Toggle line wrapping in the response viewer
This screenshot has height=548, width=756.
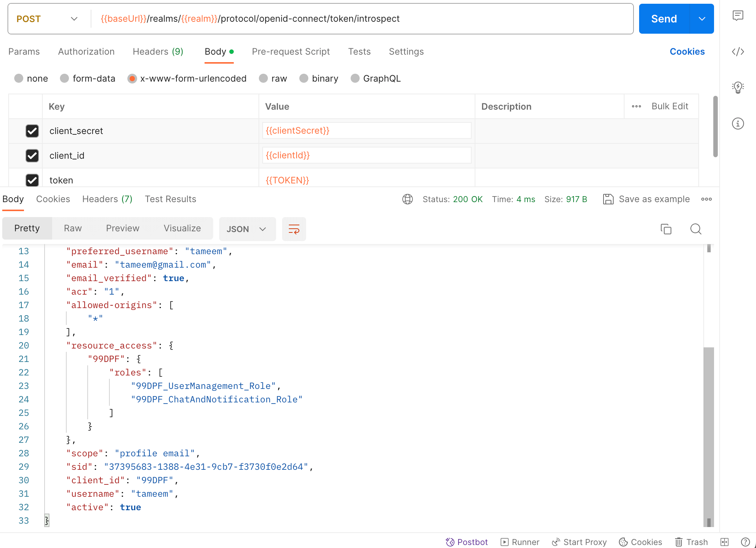294,229
